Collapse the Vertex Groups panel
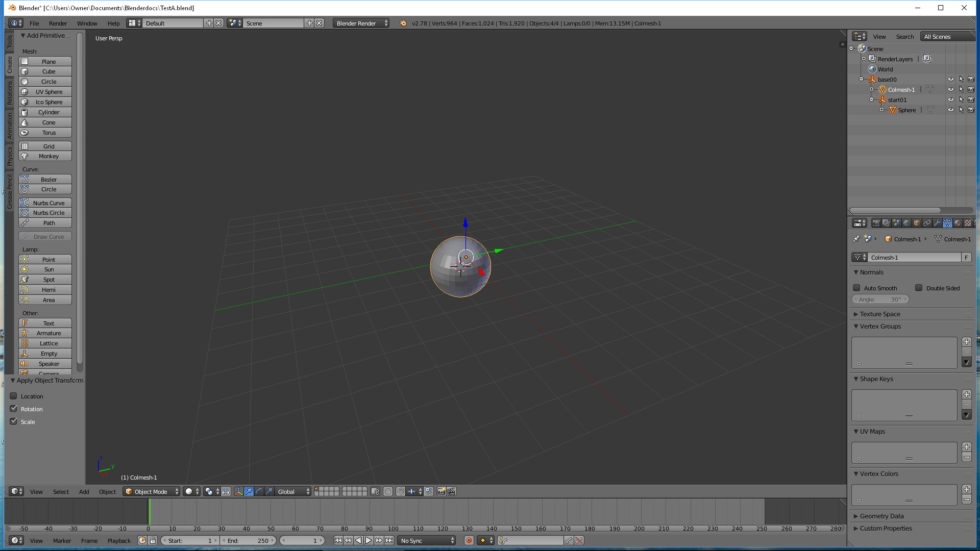This screenshot has height=551, width=980. (879, 326)
